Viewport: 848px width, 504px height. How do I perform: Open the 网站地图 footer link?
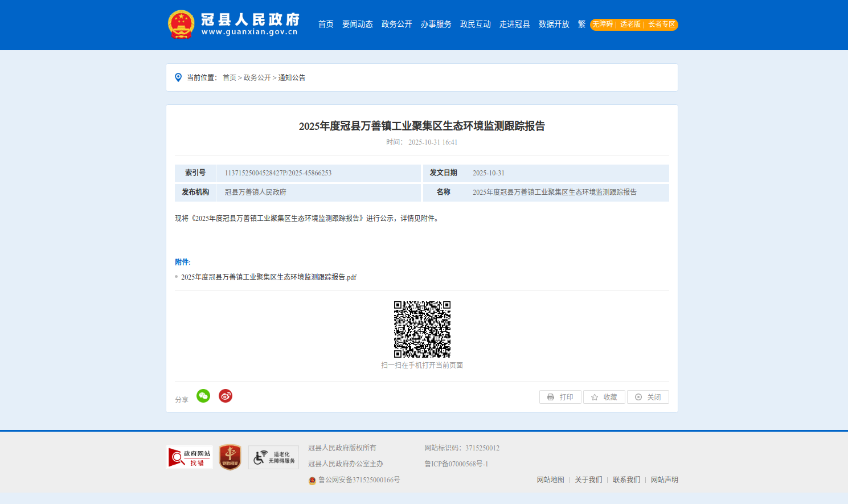click(550, 480)
